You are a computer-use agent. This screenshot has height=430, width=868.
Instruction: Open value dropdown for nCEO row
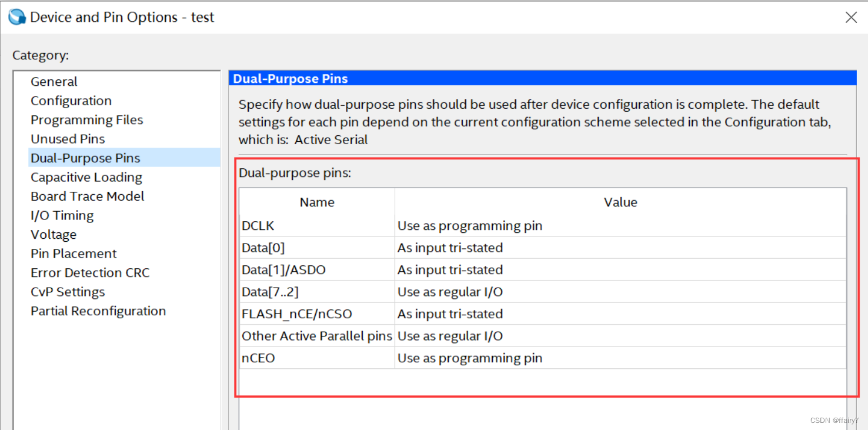[x=620, y=358]
